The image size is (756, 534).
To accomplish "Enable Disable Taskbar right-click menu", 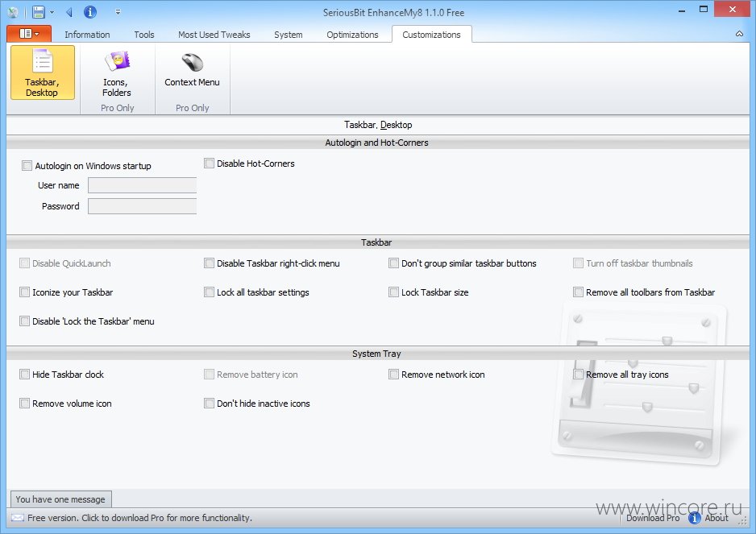I will [209, 263].
